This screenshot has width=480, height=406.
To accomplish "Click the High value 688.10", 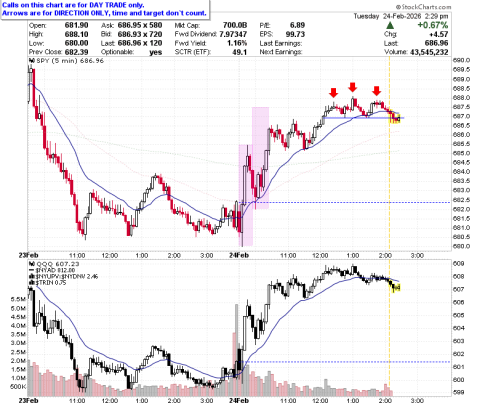I will click(77, 34).
